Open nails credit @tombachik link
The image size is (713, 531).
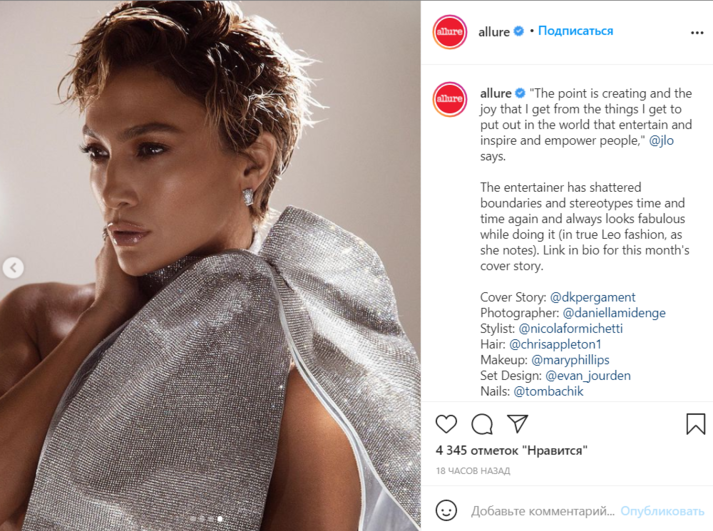(x=548, y=391)
